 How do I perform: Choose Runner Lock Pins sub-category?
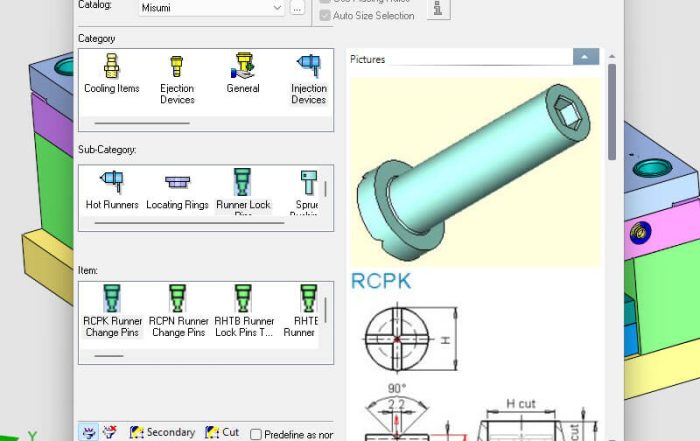click(243, 190)
